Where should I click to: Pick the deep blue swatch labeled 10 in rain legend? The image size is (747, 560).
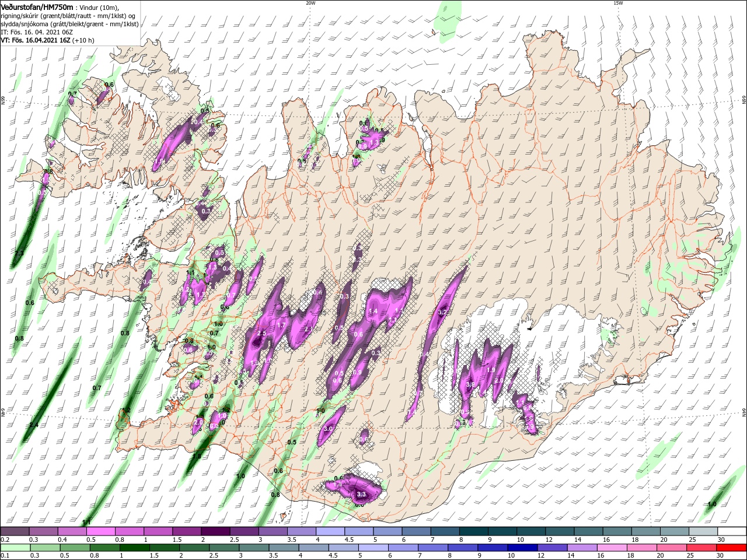[x=521, y=548]
